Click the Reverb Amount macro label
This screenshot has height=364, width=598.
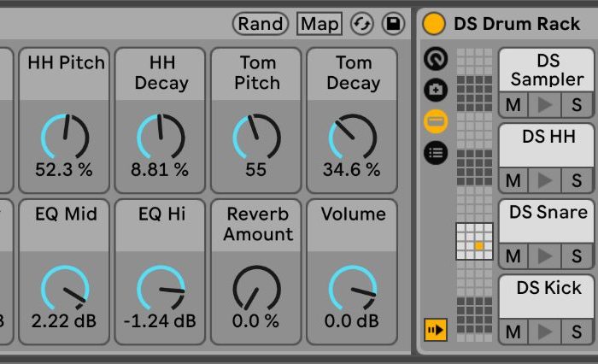tap(258, 224)
